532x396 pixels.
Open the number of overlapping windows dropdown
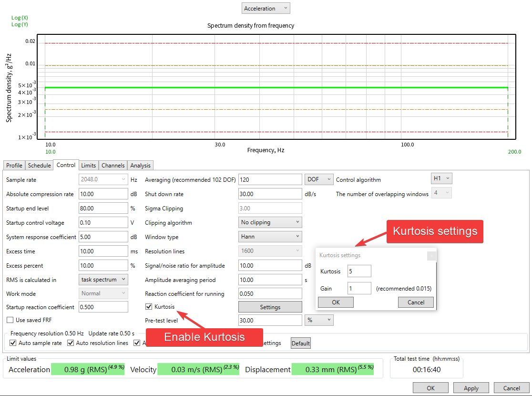[x=441, y=193]
